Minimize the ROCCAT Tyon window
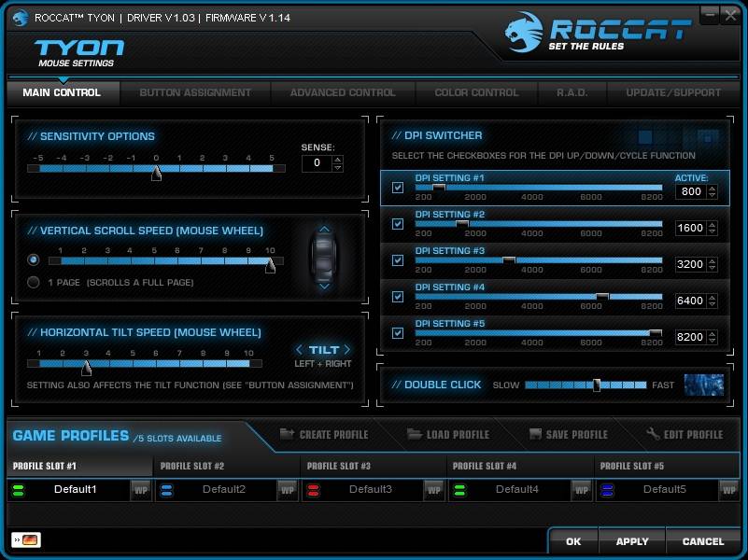 coord(710,15)
